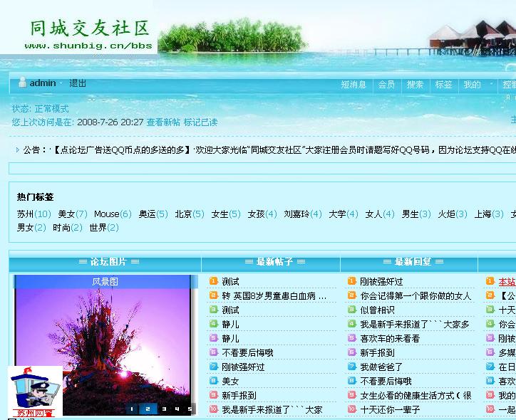This screenshot has height=420, width=516.
Task: Click orange number 1 icon beside 刚被强奸过 in 最新回复
Action: 352,281
